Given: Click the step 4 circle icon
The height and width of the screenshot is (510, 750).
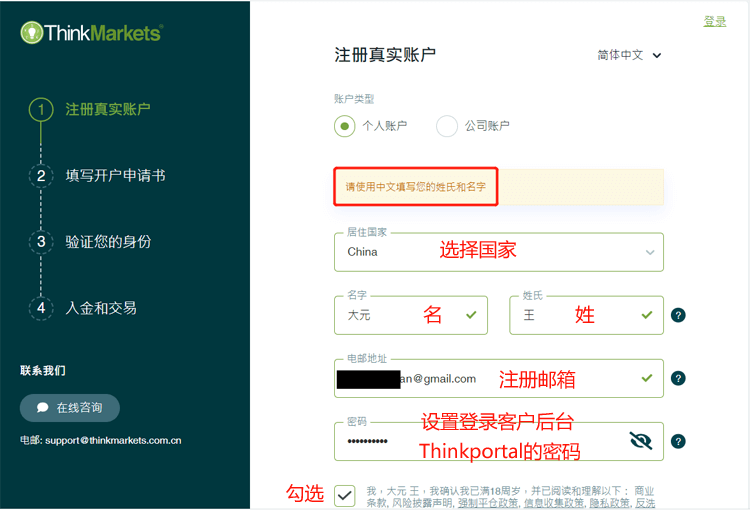Looking at the screenshot, I should pyautogui.click(x=41, y=308).
